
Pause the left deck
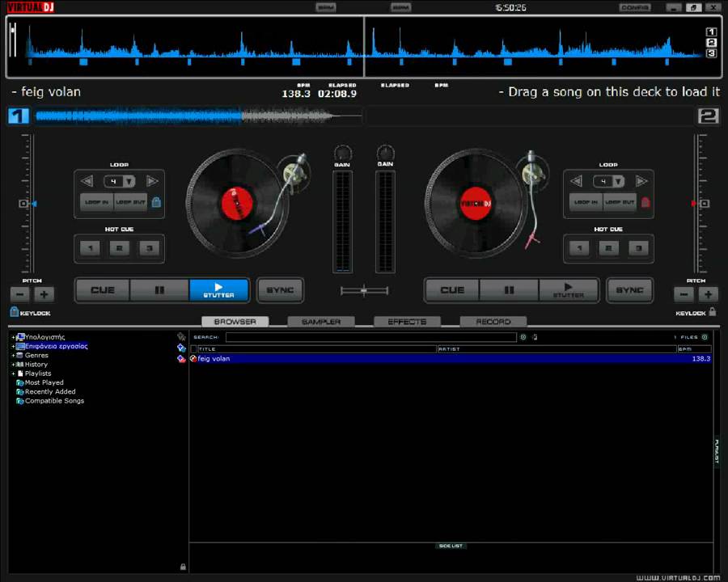(159, 290)
